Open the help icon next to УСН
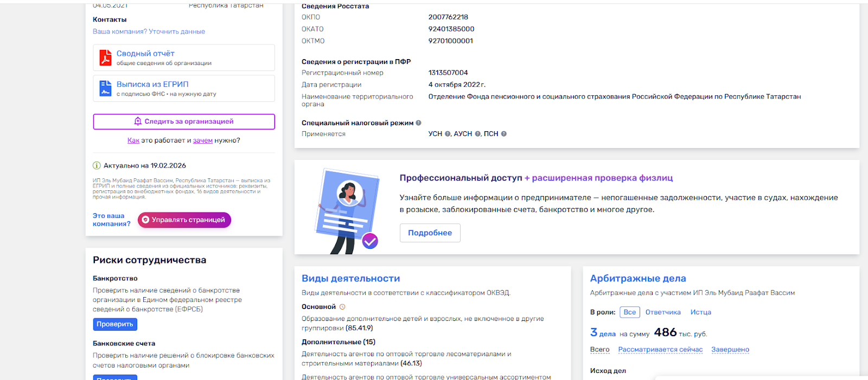Image resolution: width=868 pixels, height=380 pixels. point(448,134)
